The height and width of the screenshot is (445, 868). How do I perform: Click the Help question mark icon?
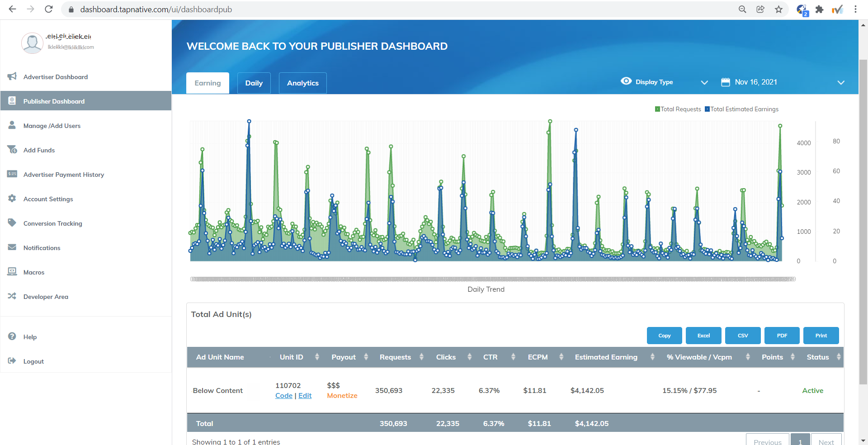[x=12, y=336]
